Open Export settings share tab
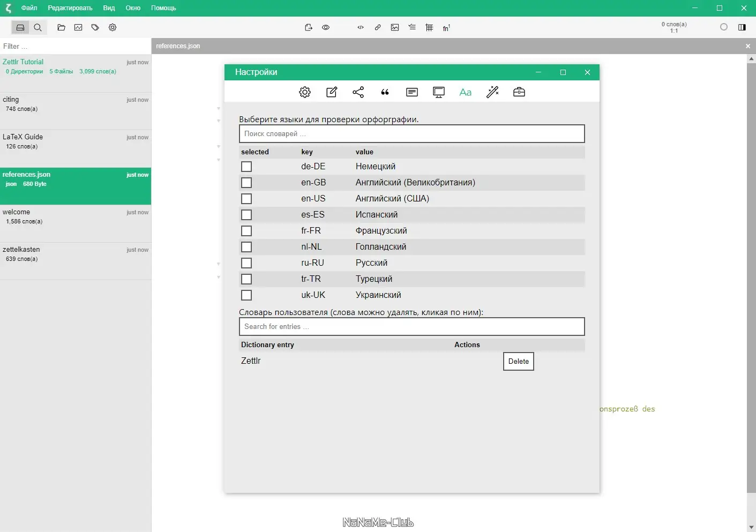Image resolution: width=756 pixels, height=532 pixels. [358, 92]
